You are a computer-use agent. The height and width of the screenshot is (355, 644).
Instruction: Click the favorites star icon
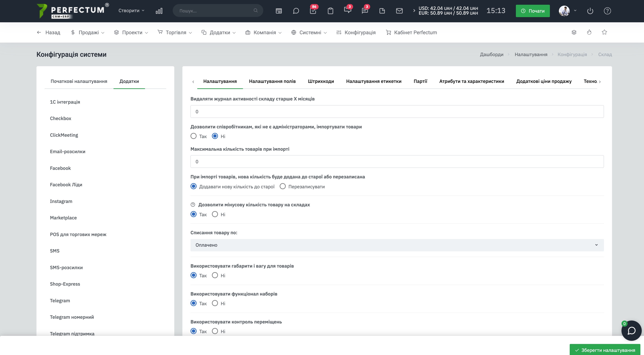pos(604,32)
